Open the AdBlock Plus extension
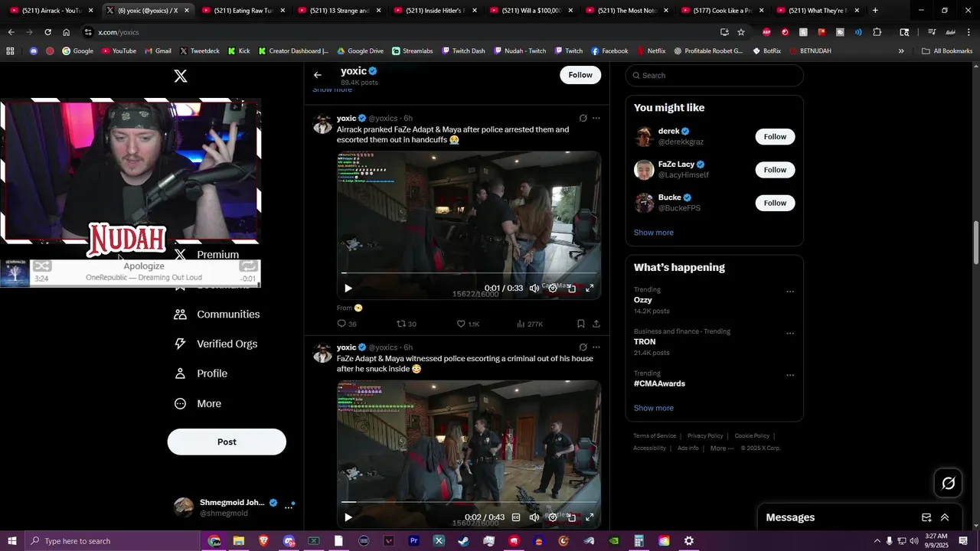Screen dimensions: 980x551 (x=766, y=32)
